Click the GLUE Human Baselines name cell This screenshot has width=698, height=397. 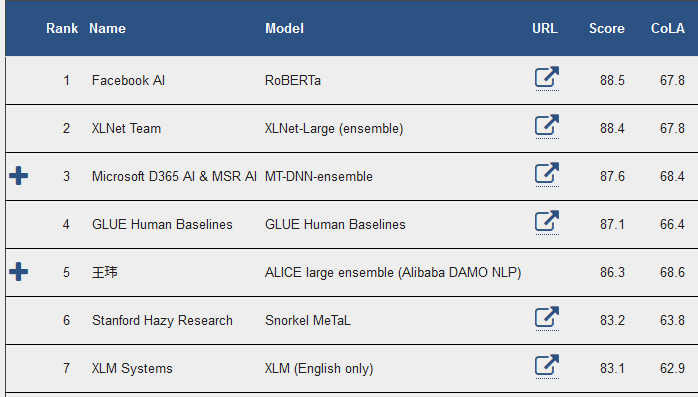pos(162,224)
